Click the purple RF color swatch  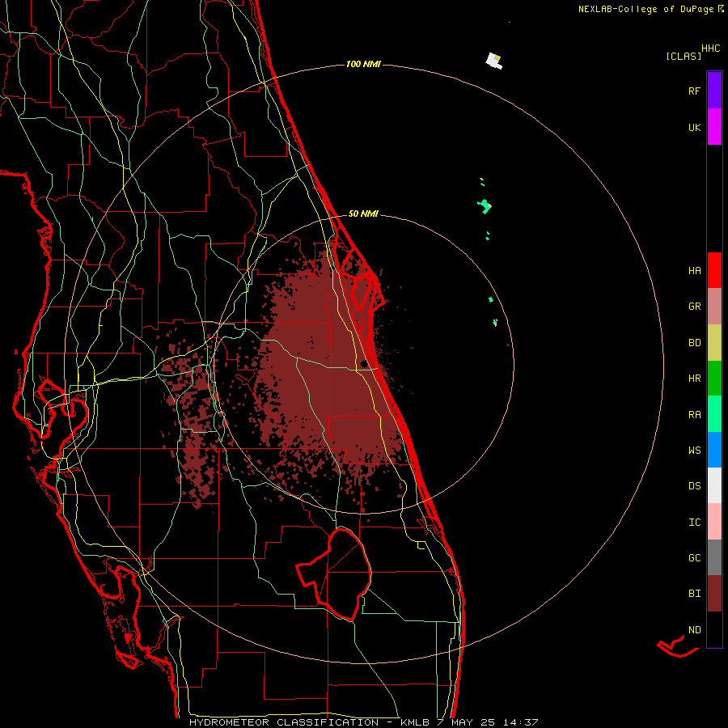point(714,91)
